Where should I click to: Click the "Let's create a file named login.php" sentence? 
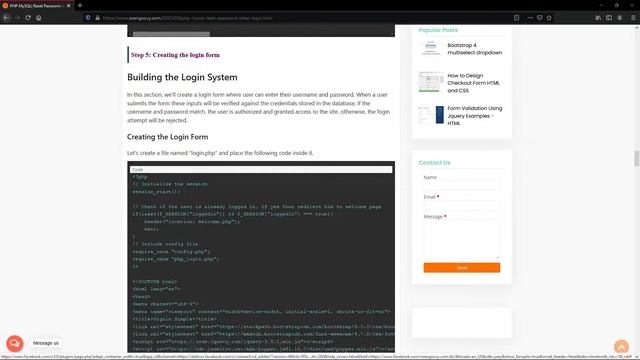220,153
